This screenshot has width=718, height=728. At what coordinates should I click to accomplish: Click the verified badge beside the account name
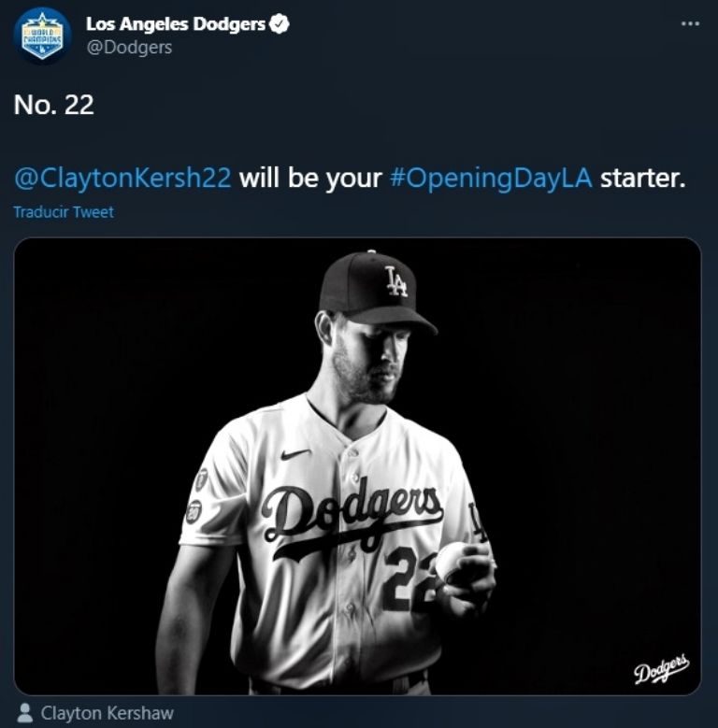[x=280, y=24]
